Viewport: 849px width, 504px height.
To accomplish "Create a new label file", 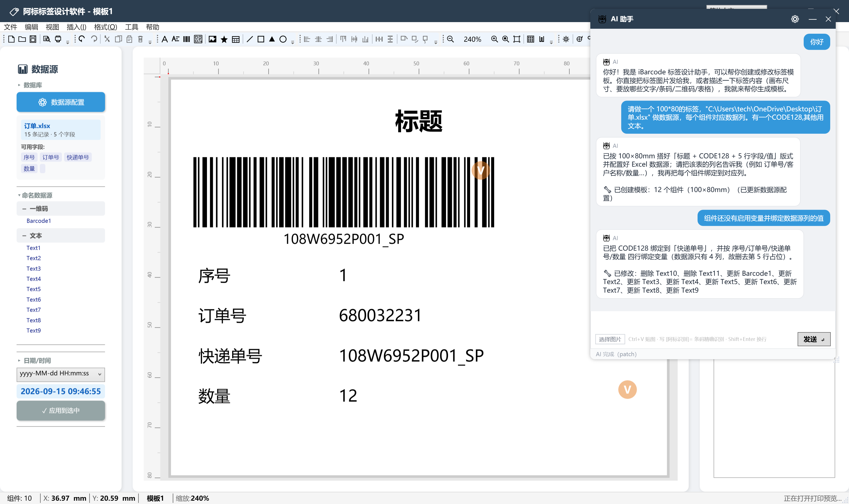I will point(11,39).
